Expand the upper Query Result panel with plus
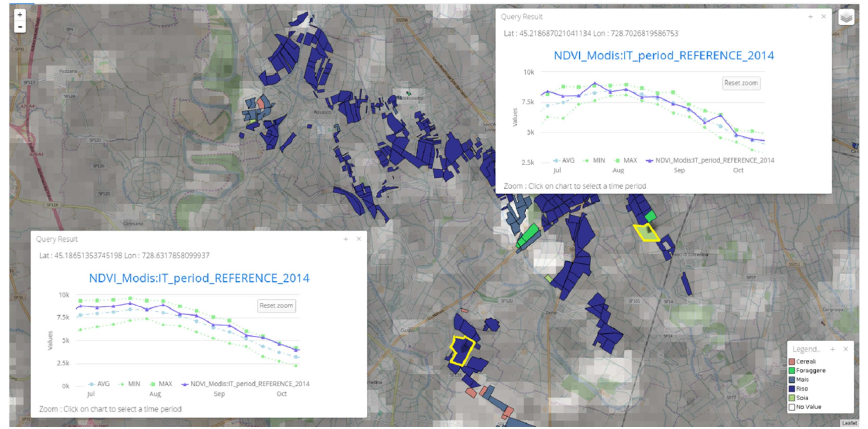The image size is (868, 429). [810, 16]
